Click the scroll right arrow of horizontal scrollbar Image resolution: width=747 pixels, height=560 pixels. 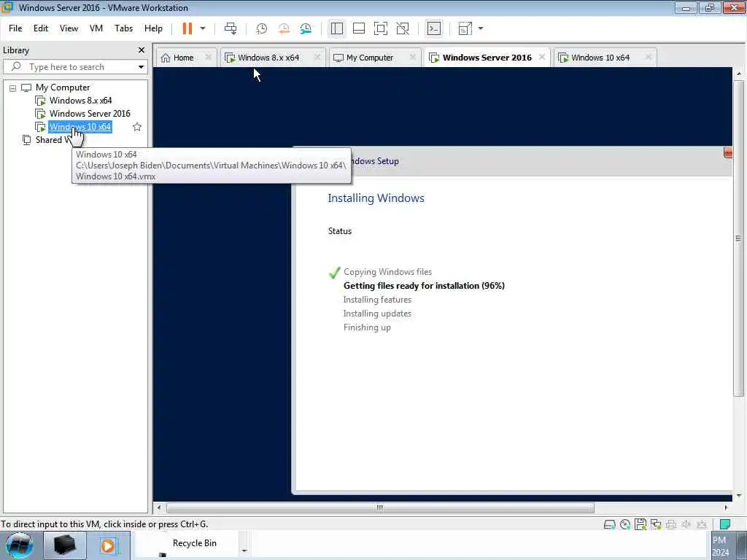point(726,507)
